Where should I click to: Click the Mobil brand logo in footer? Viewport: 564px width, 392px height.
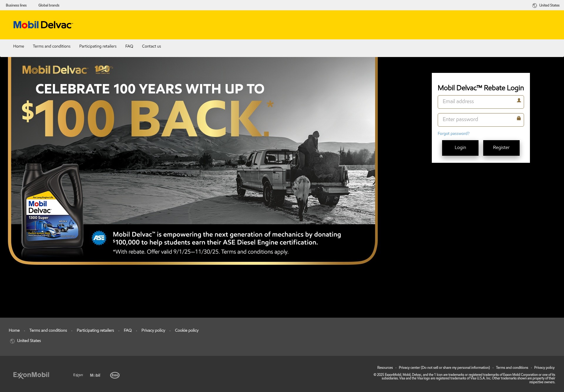pos(95,375)
